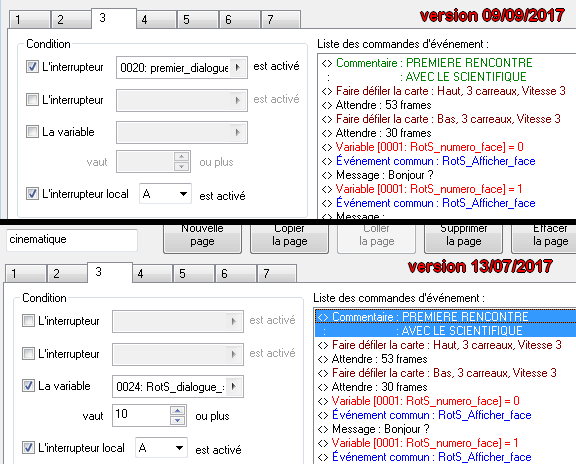Open the 0020: premier_dialogue switch selector
Viewport: 576px width, 464px height.
coord(182,68)
